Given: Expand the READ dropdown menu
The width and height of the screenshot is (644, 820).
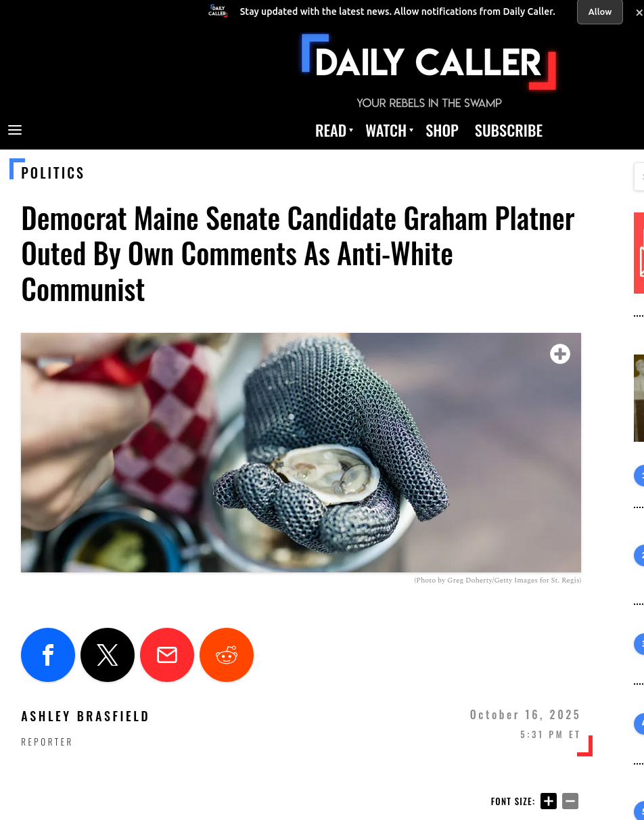Looking at the screenshot, I should coord(333,131).
